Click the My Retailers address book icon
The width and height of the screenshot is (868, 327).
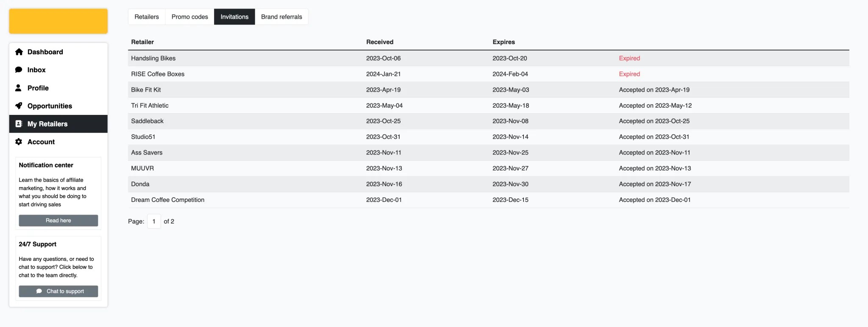19,124
